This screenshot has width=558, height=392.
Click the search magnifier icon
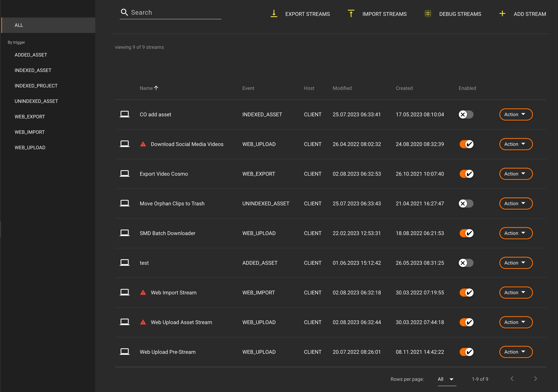124,12
